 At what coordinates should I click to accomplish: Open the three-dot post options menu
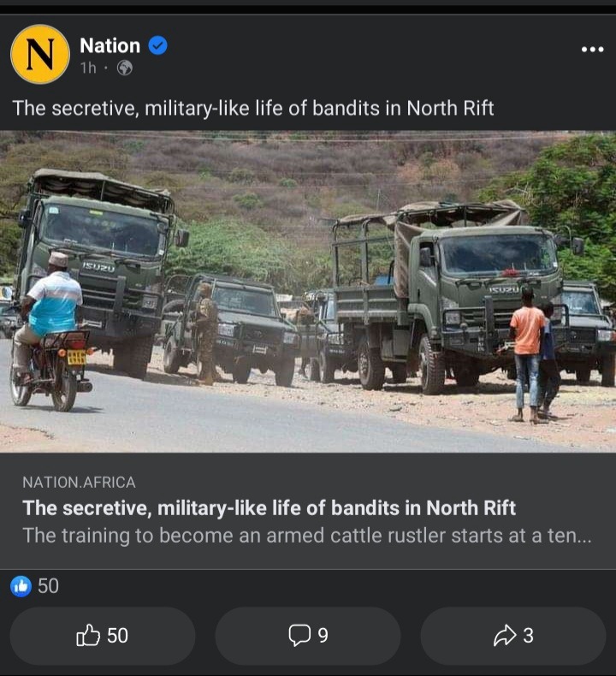pyautogui.click(x=592, y=49)
